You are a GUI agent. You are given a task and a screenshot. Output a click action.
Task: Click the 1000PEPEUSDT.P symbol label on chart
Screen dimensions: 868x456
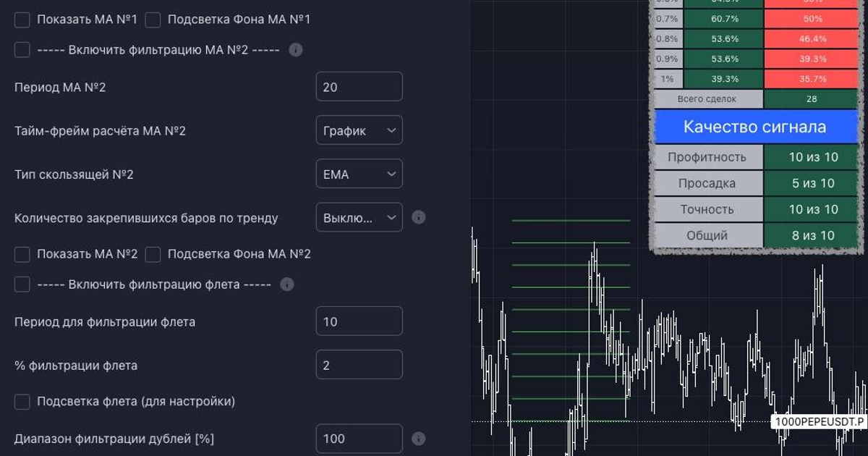pyautogui.click(x=819, y=421)
